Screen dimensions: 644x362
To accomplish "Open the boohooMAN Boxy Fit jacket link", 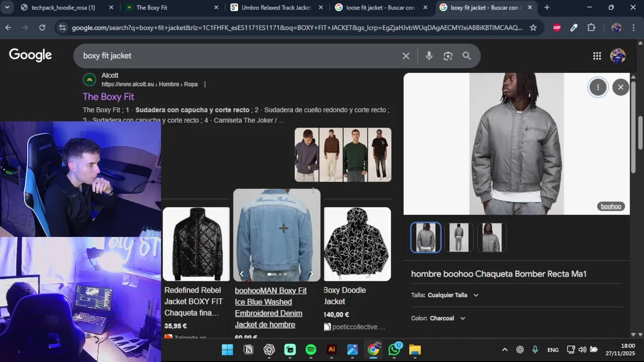I will click(271, 308).
